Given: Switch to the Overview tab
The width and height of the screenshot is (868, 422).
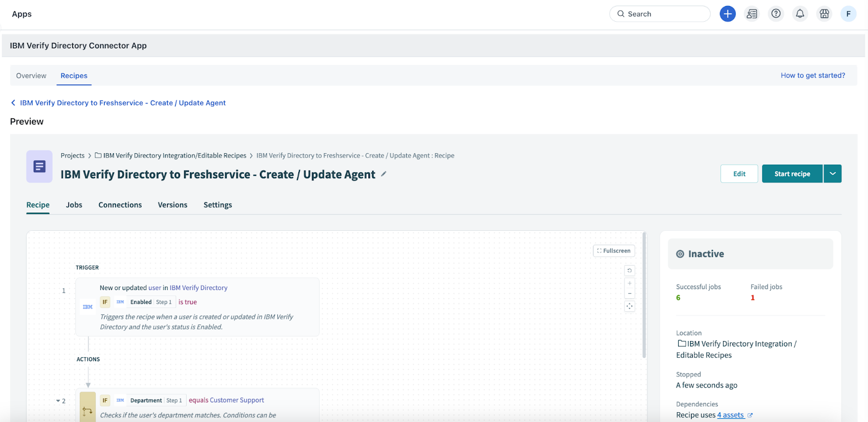Looking at the screenshot, I should (x=31, y=75).
